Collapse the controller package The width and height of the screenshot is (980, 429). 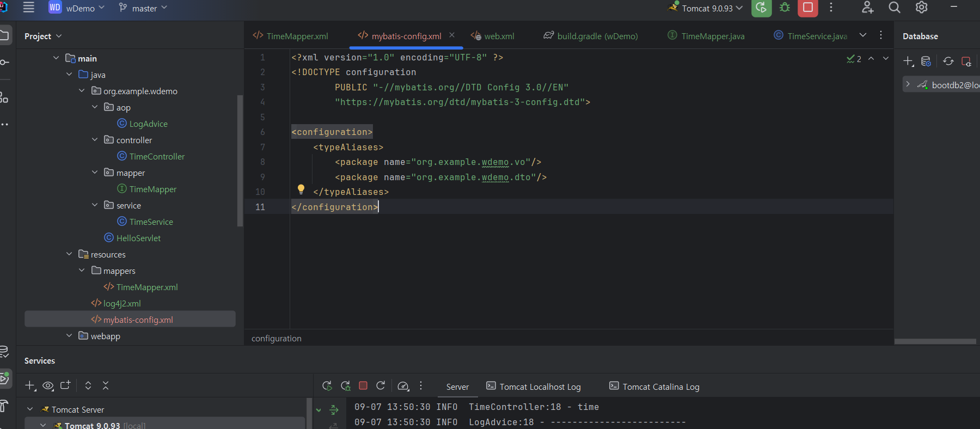pos(95,139)
